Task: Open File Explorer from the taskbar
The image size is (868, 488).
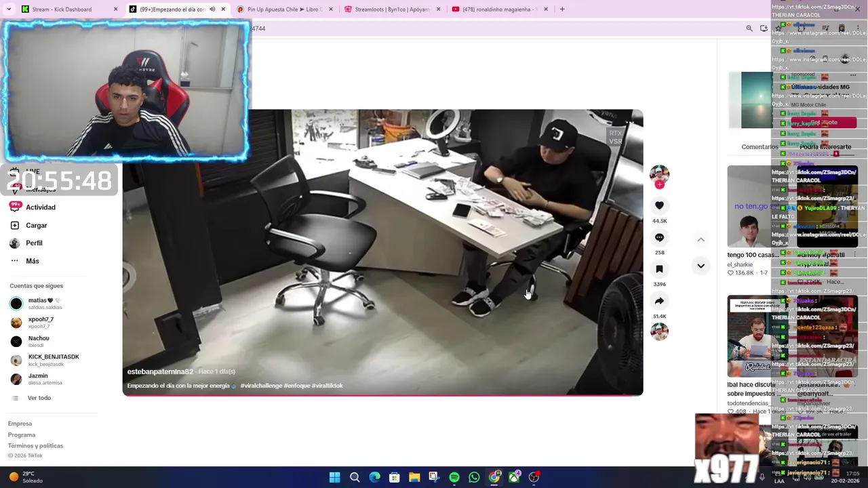Action: click(414, 477)
